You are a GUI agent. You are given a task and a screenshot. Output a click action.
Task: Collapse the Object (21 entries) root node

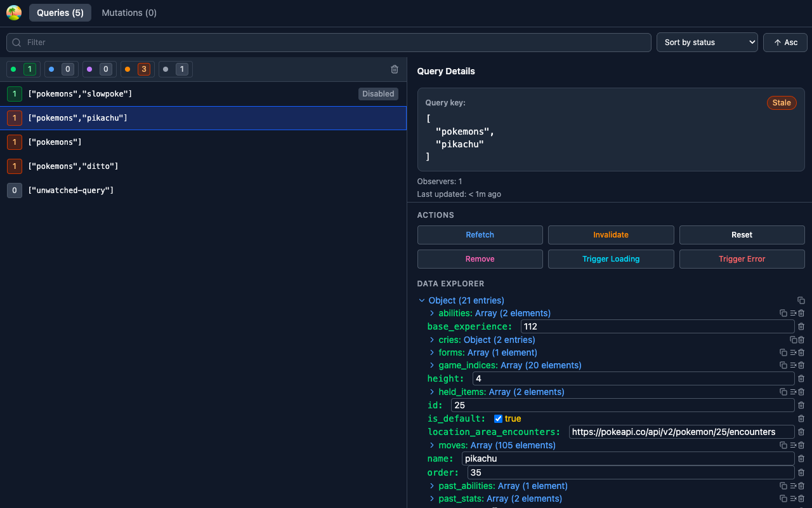pos(422,300)
